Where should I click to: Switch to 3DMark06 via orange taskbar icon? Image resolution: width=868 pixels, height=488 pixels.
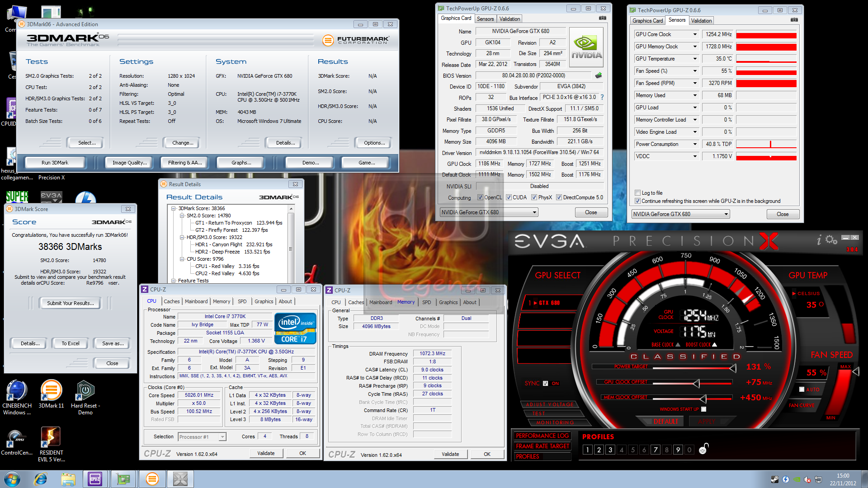152,479
